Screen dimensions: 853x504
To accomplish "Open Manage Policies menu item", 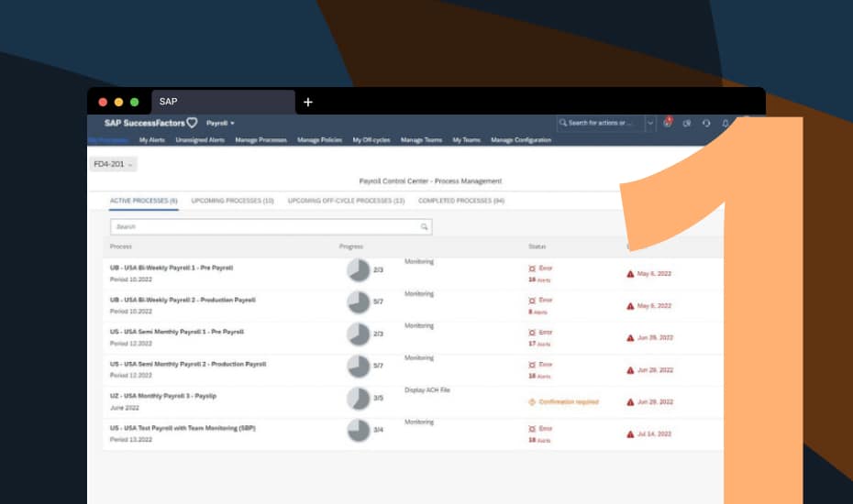I will click(319, 139).
